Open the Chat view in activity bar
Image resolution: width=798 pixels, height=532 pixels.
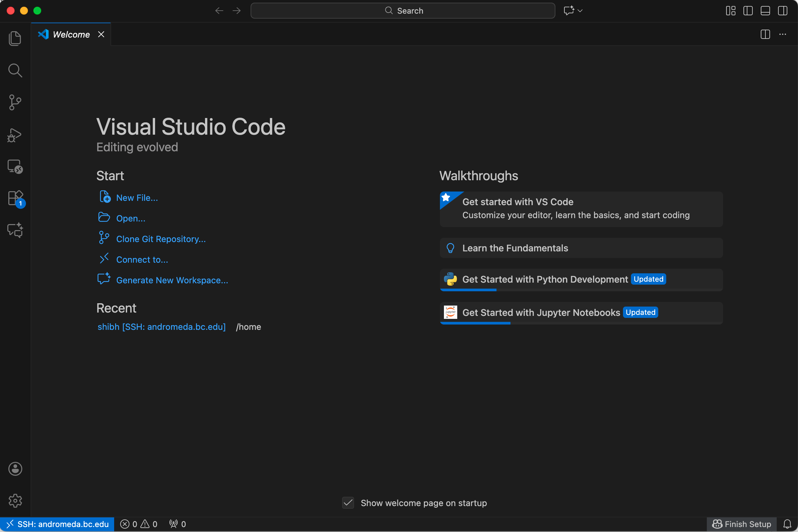point(15,230)
